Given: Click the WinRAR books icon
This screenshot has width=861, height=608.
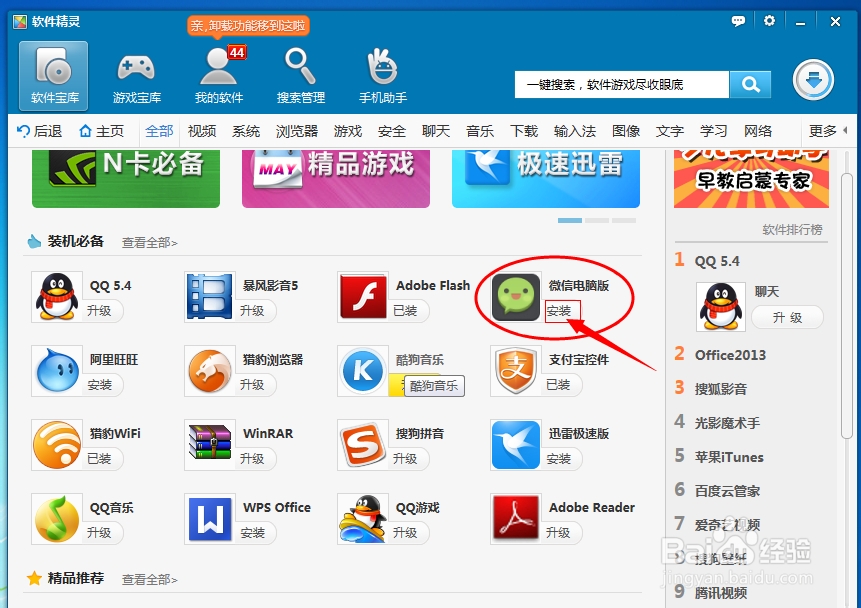Looking at the screenshot, I should coord(209,445).
